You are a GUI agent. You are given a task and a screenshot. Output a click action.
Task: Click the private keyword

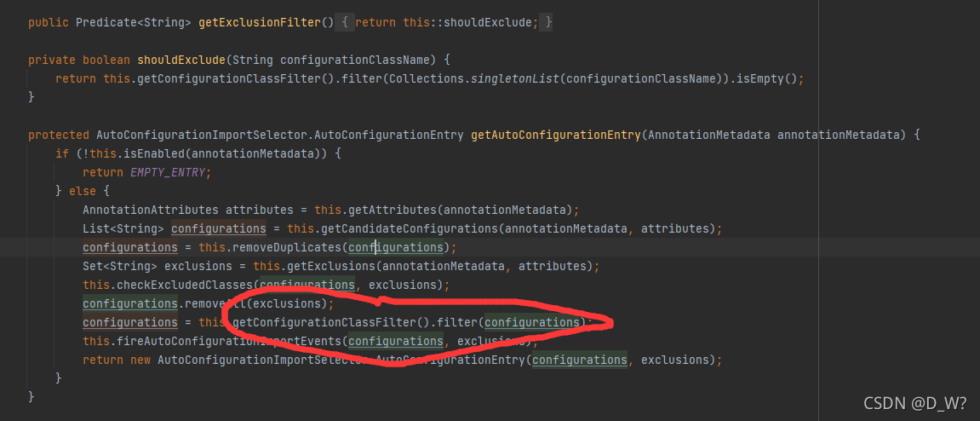pyautogui.click(x=53, y=60)
